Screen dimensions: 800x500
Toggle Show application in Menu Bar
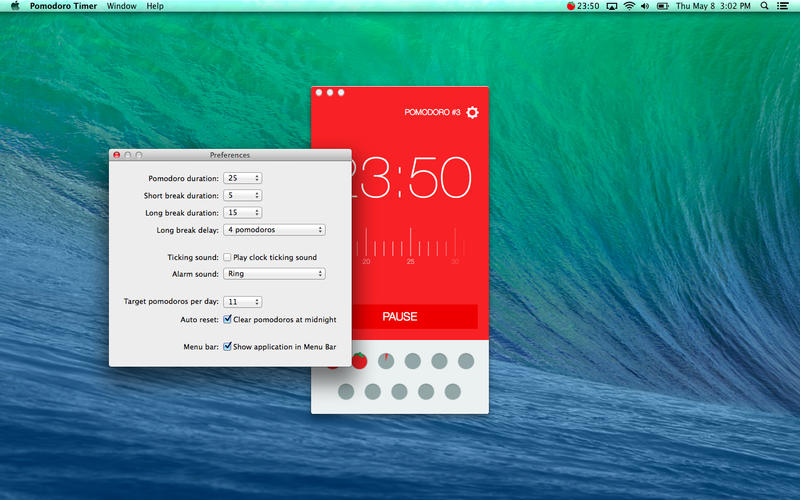pos(228,347)
